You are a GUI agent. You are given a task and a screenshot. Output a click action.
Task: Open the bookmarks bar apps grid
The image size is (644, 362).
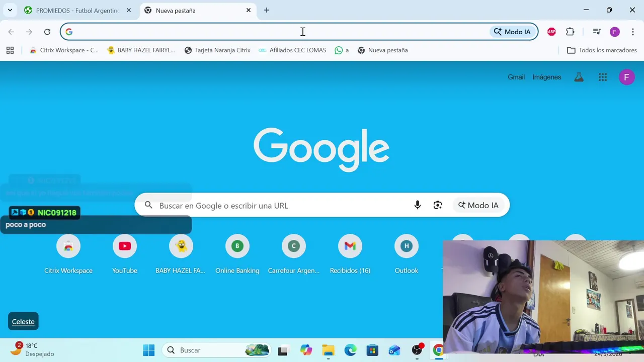point(10,50)
